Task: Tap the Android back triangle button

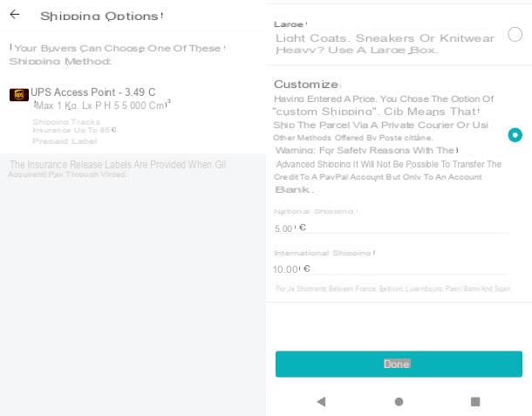Action: [x=321, y=402]
